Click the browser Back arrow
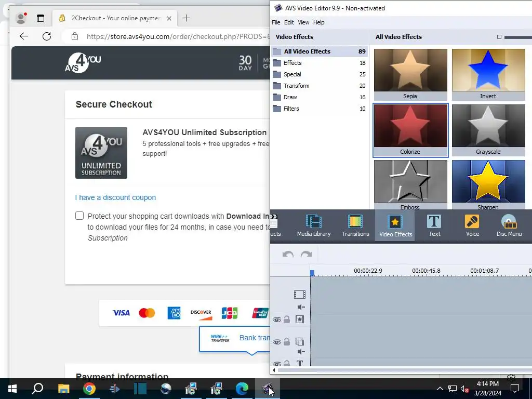The height and width of the screenshot is (399, 532). coord(24,36)
